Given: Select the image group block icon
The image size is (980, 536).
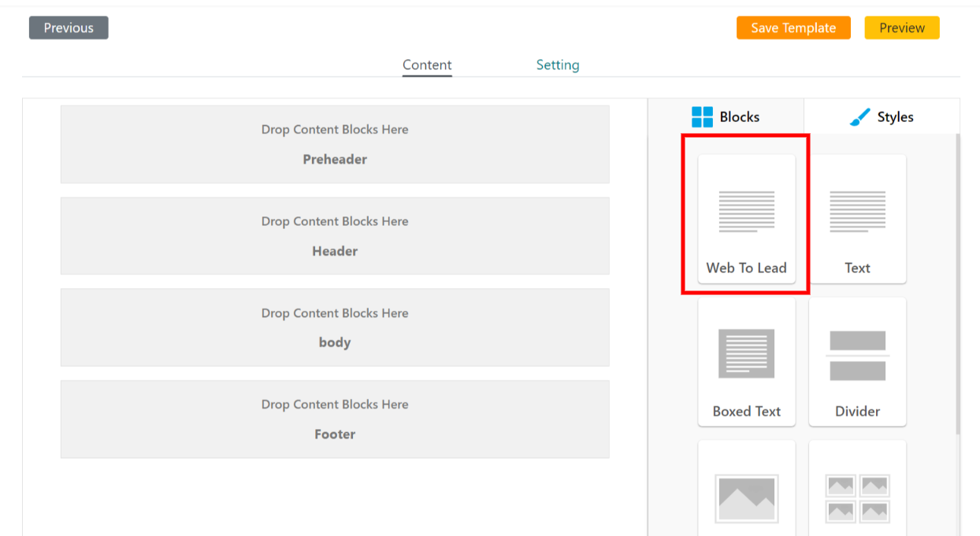Looking at the screenshot, I should tap(858, 497).
